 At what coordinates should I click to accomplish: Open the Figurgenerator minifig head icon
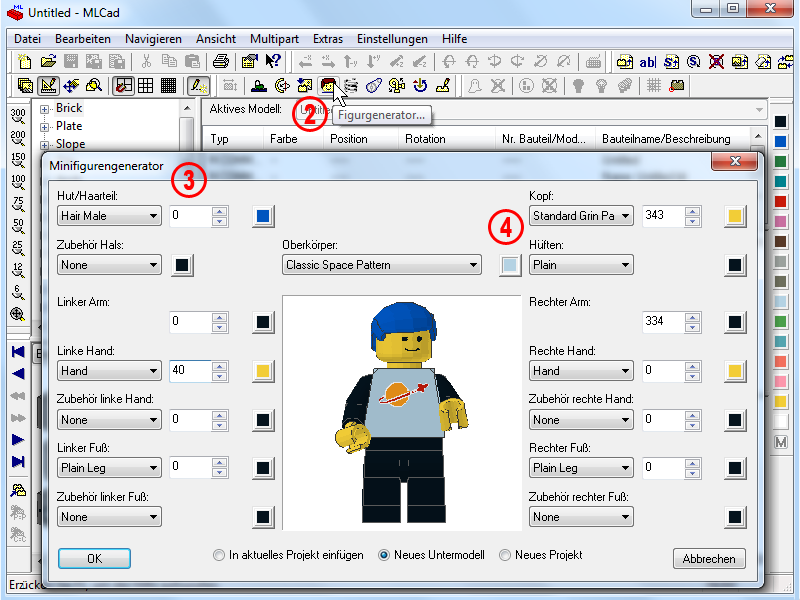click(x=328, y=85)
